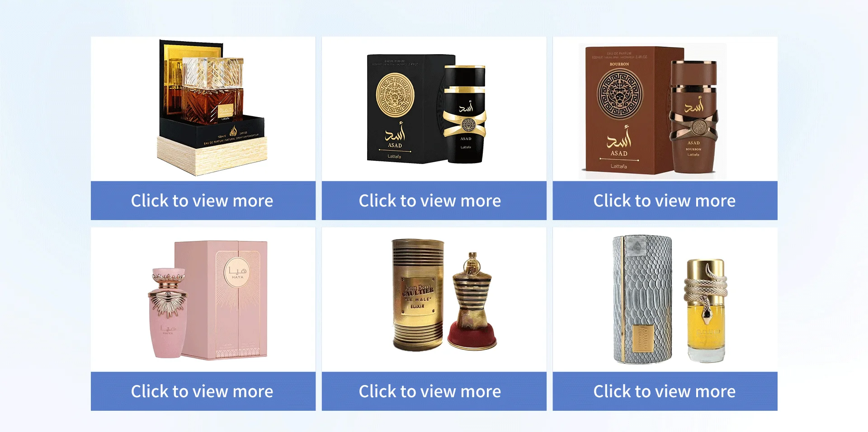Open the Jean Paul Gaultier Elixir image

(x=434, y=300)
